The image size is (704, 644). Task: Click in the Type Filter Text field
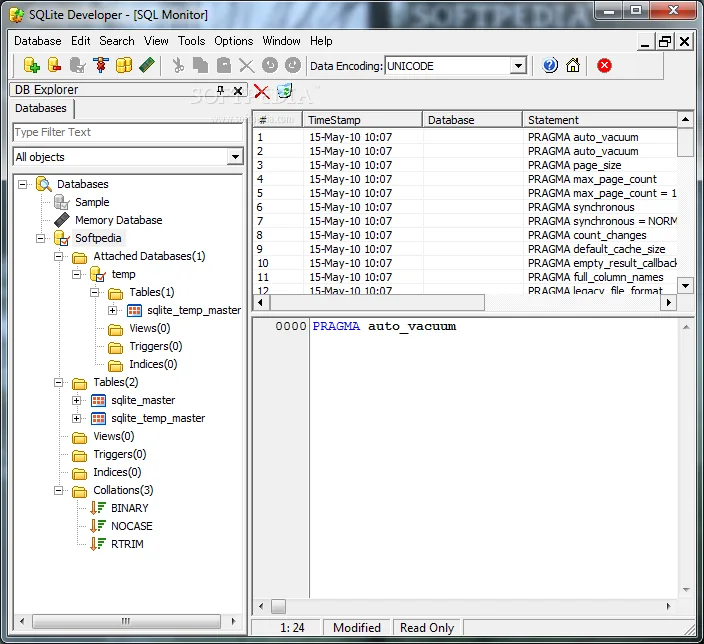click(x=128, y=132)
